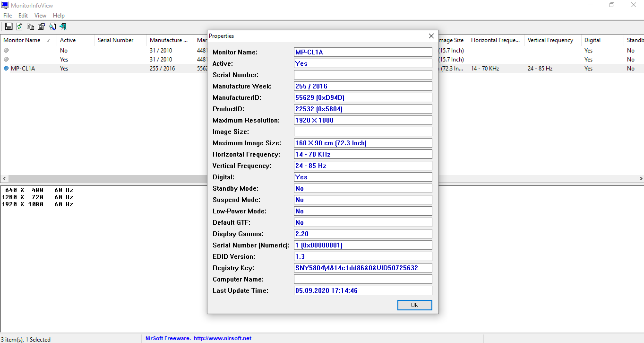Click the '1920 X 1080 60 Hz' line
Viewport: 644px width, 343px height.
[38, 204]
